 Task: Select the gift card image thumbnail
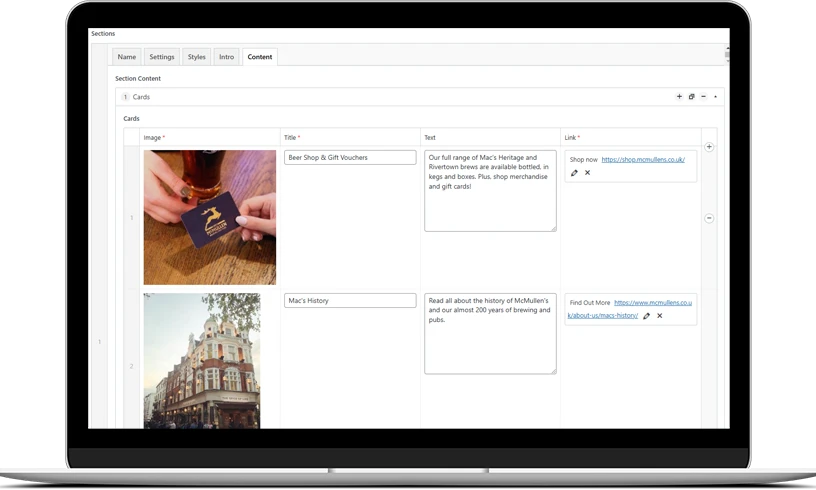coord(210,217)
